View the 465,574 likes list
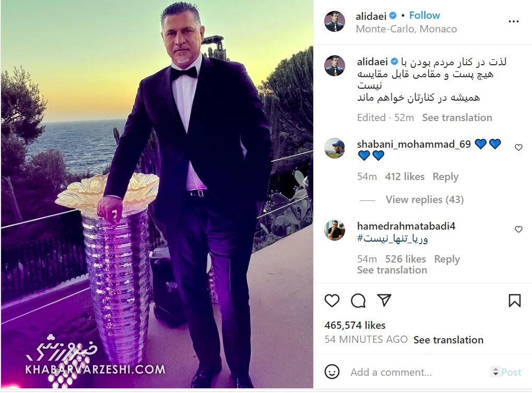Image resolution: width=532 pixels, height=393 pixels. click(355, 326)
